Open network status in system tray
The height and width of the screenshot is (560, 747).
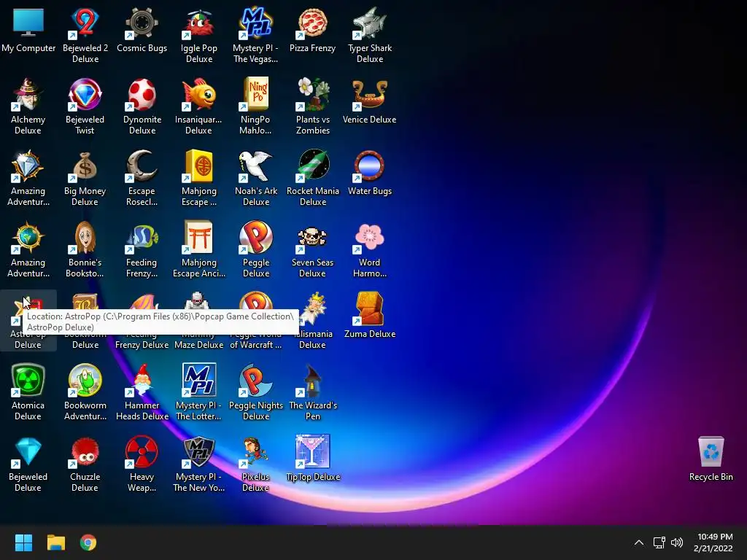[x=659, y=542]
